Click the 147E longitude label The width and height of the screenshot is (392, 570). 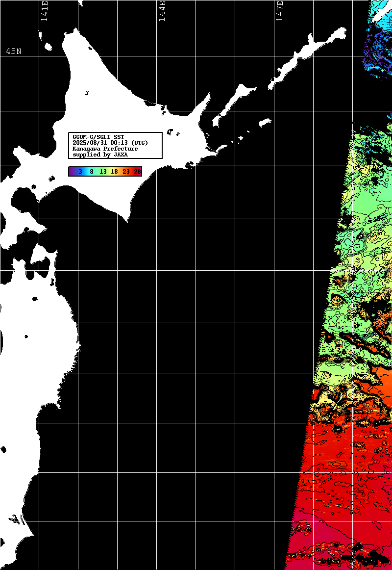point(279,11)
